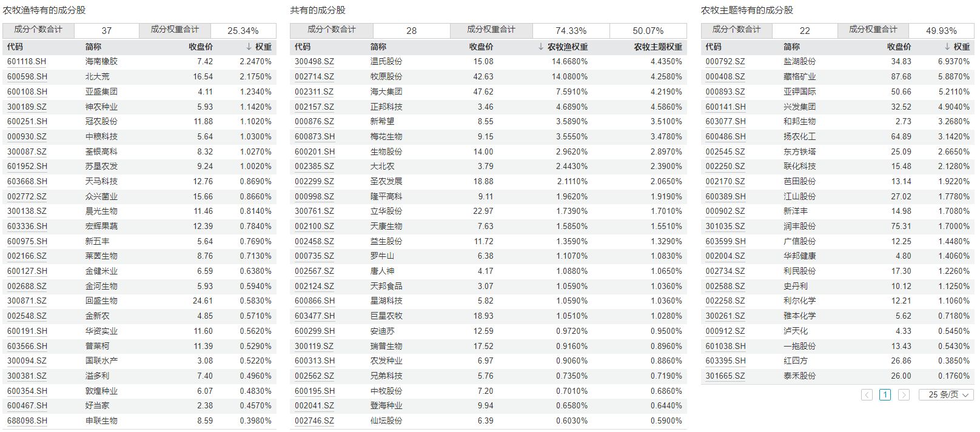Go to previous page in pagination
980x432 pixels.
[867, 394]
